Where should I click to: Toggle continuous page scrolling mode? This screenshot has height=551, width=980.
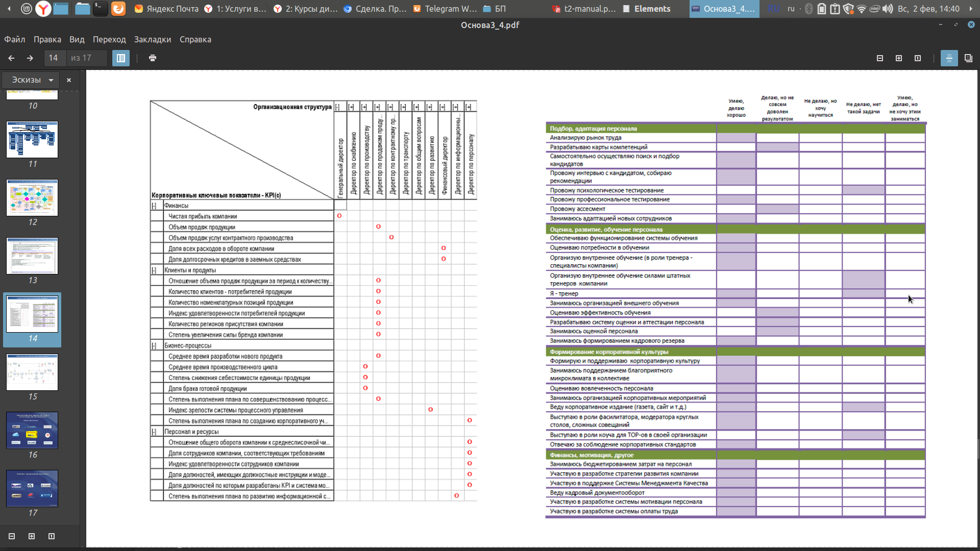(949, 58)
